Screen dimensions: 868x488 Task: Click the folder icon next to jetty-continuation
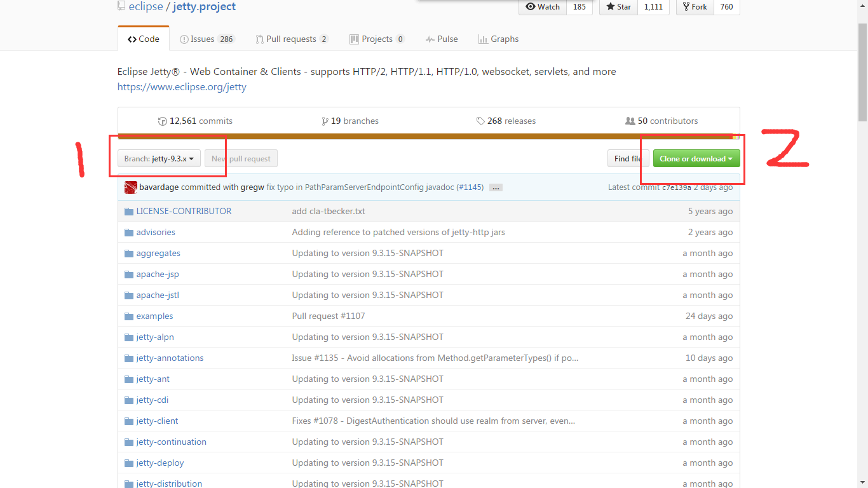point(129,442)
